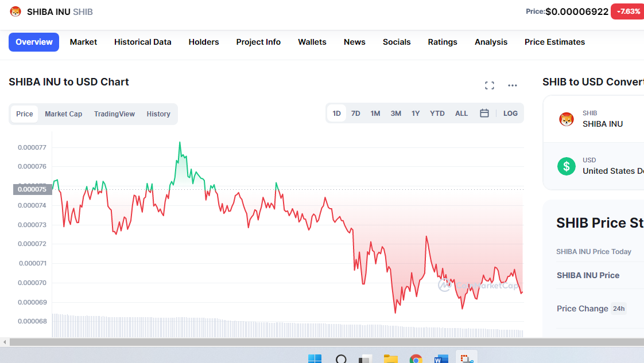This screenshot has height=363, width=644.
Task: Open Task View on taskbar
Action: 365,359
